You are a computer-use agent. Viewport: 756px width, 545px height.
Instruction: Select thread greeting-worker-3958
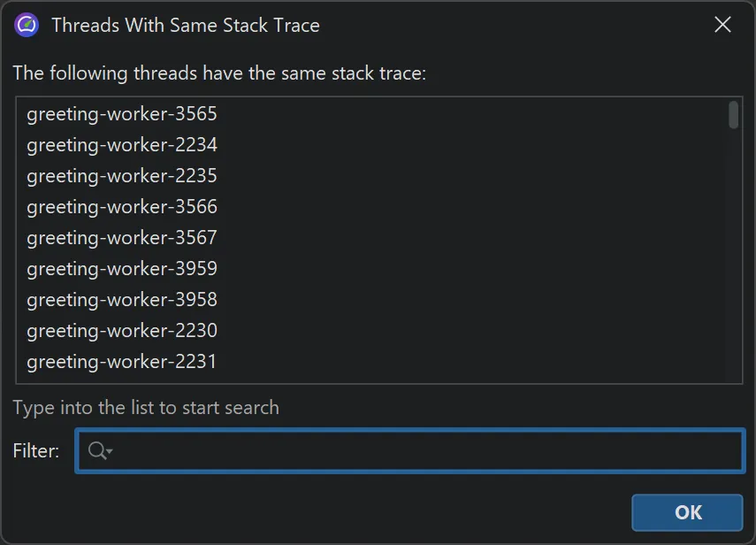122,300
